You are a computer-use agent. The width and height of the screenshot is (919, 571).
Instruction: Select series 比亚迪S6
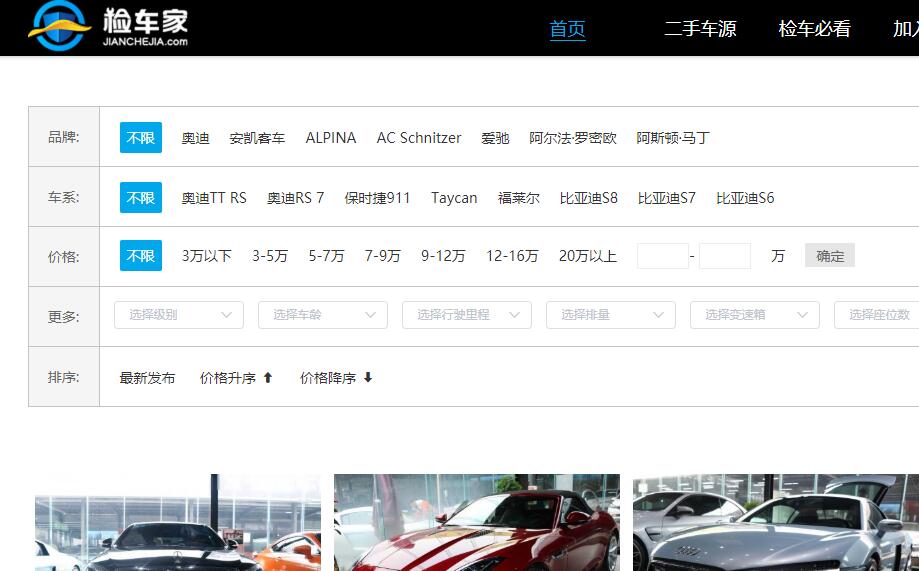(745, 198)
